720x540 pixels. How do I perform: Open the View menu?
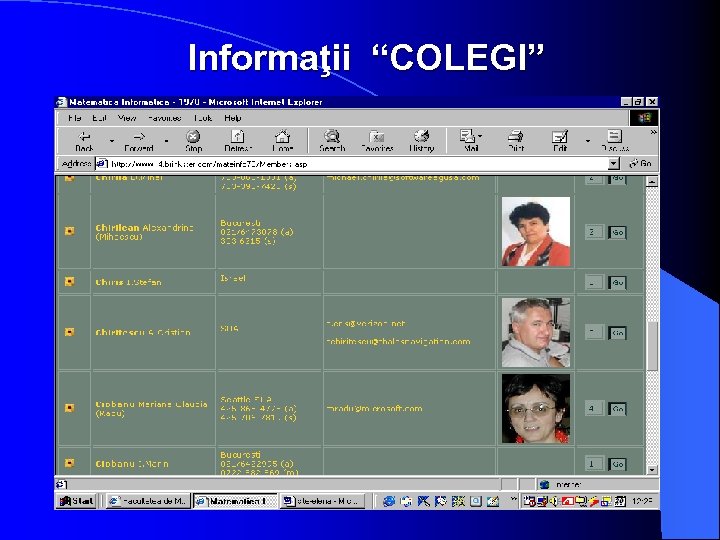[127, 118]
